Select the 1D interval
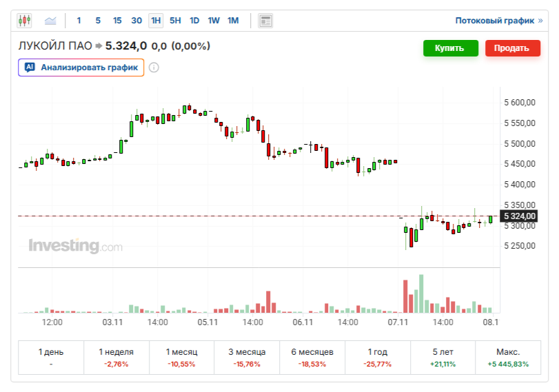The image size is (559, 392). click(194, 21)
